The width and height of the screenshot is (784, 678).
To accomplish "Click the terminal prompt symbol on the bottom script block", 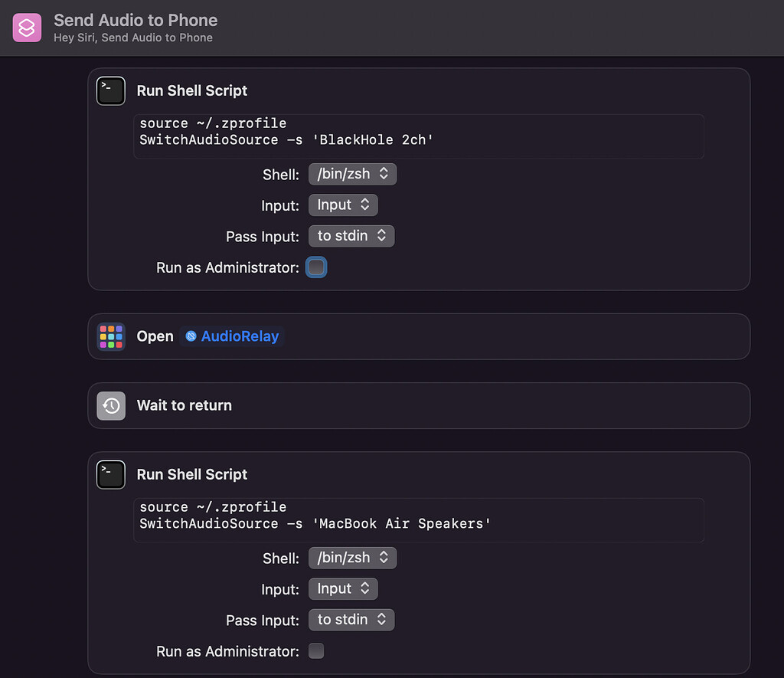I will pyautogui.click(x=110, y=474).
